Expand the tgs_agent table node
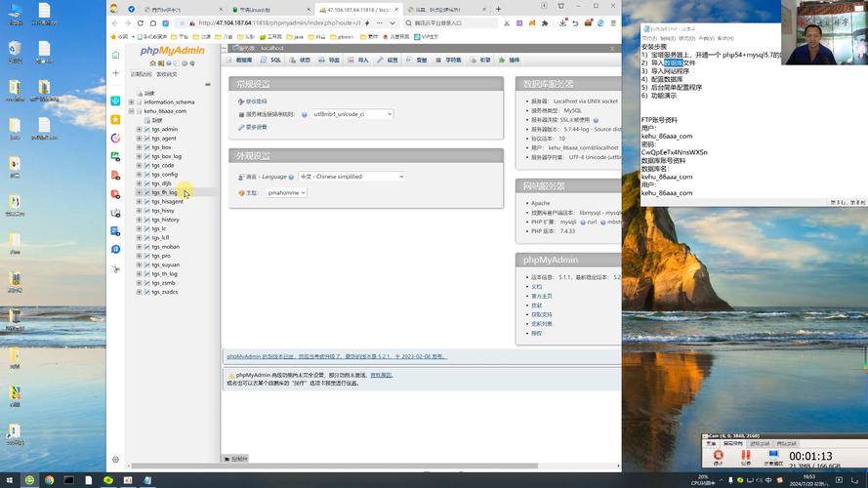 (x=139, y=139)
